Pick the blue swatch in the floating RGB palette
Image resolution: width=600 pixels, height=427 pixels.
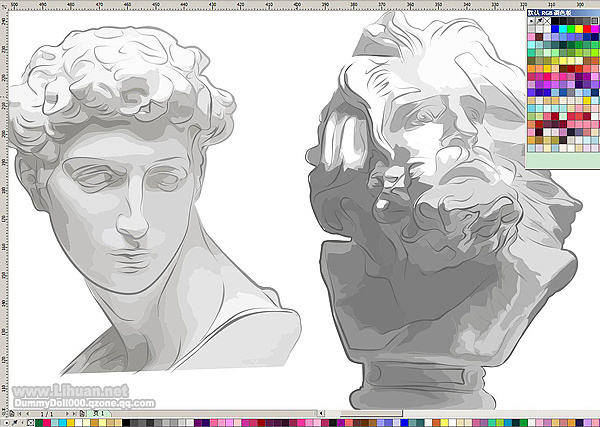coord(555,29)
